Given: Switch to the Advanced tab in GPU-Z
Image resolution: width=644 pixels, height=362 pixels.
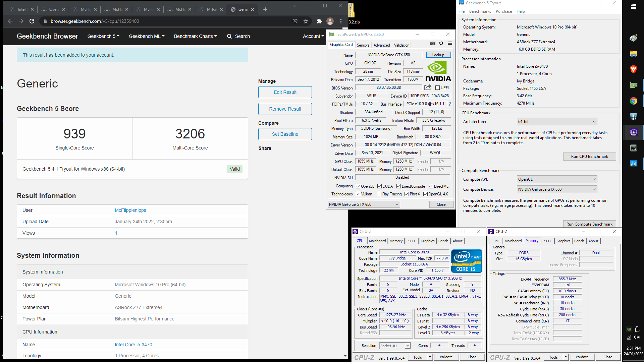Looking at the screenshot, I should point(382,45).
